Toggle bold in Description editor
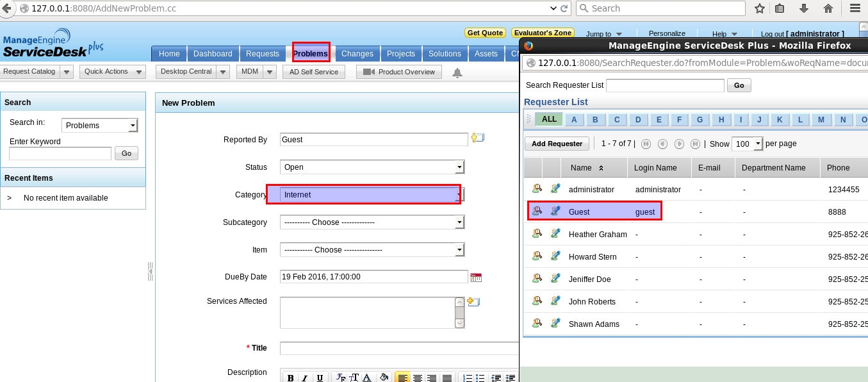 [290, 378]
